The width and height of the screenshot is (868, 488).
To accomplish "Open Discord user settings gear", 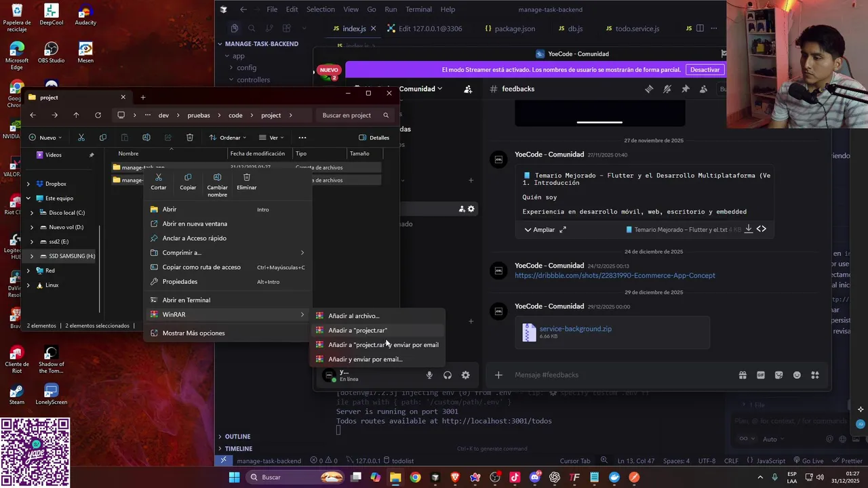I will (x=465, y=375).
